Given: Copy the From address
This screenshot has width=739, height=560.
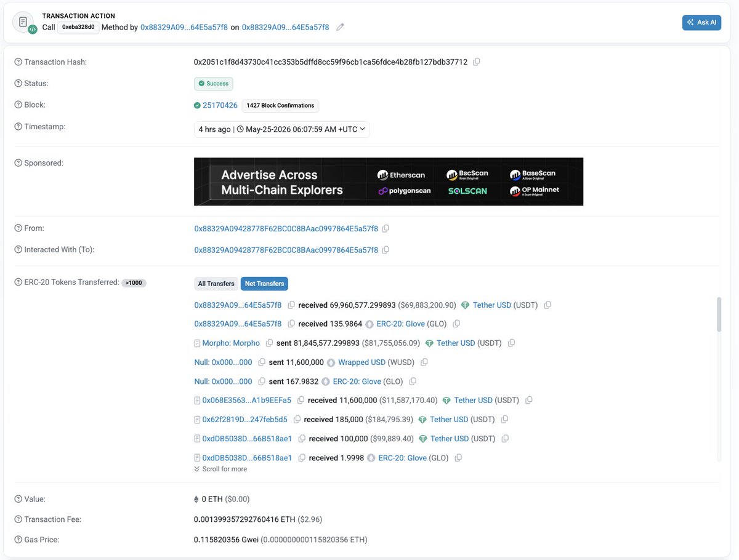Looking at the screenshot, I should 386,228.
